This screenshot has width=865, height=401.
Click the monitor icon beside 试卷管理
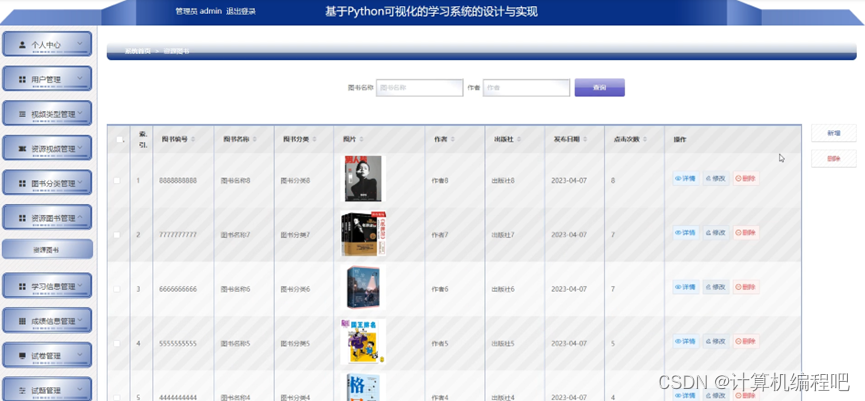pos(22,356)
